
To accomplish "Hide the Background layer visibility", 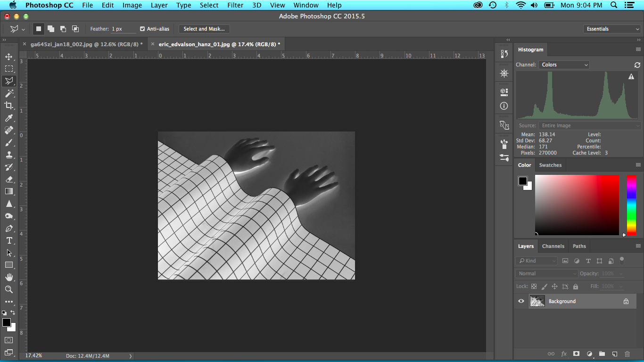I will coord(521,301).
